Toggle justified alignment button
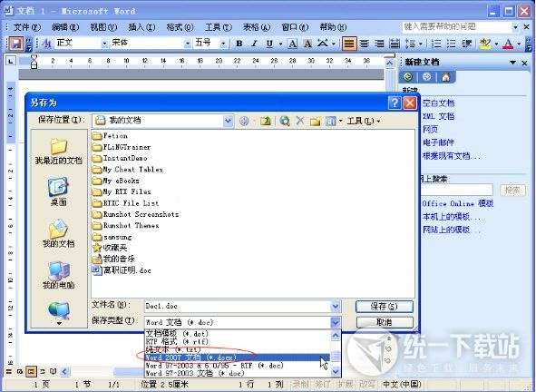 (x=349, y=44)
